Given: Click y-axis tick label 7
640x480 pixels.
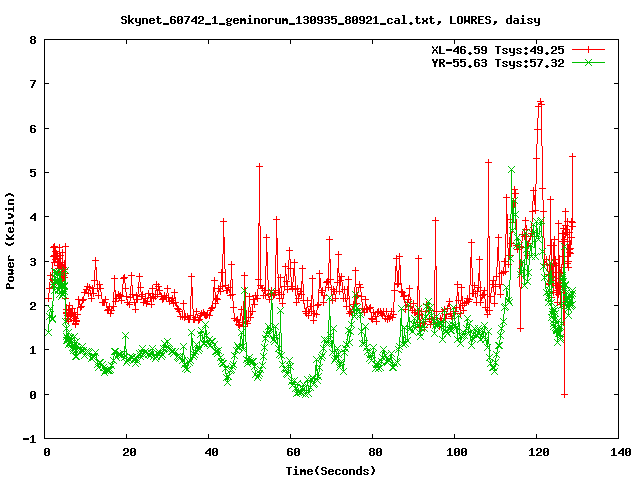Looking at the screenshot, I should pyautogui.click(x=33, y=84).
